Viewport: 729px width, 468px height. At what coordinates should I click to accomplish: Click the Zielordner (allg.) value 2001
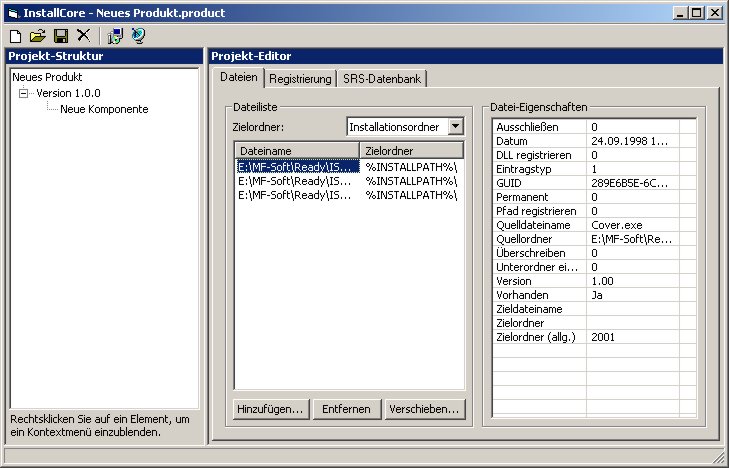[x=632, y=337]
